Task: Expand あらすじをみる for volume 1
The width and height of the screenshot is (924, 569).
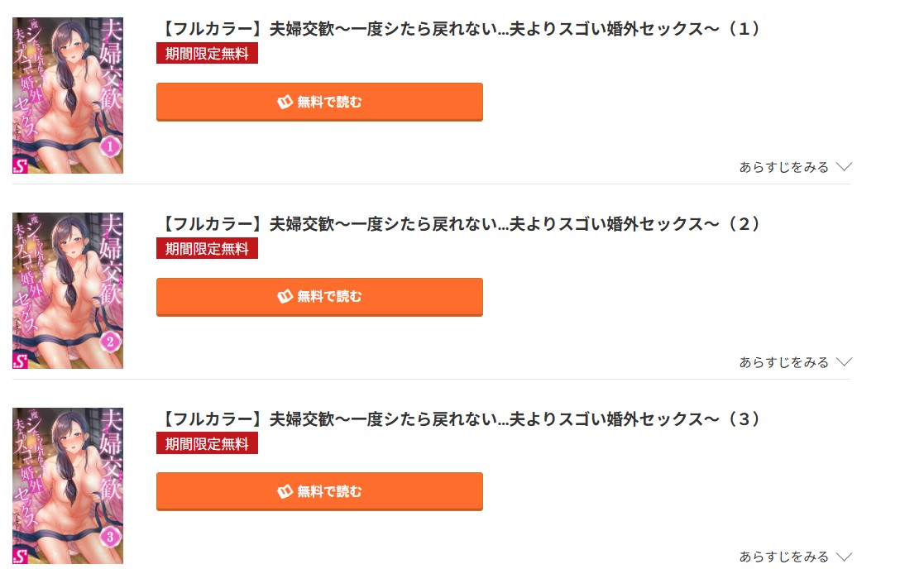Action: 783,167
